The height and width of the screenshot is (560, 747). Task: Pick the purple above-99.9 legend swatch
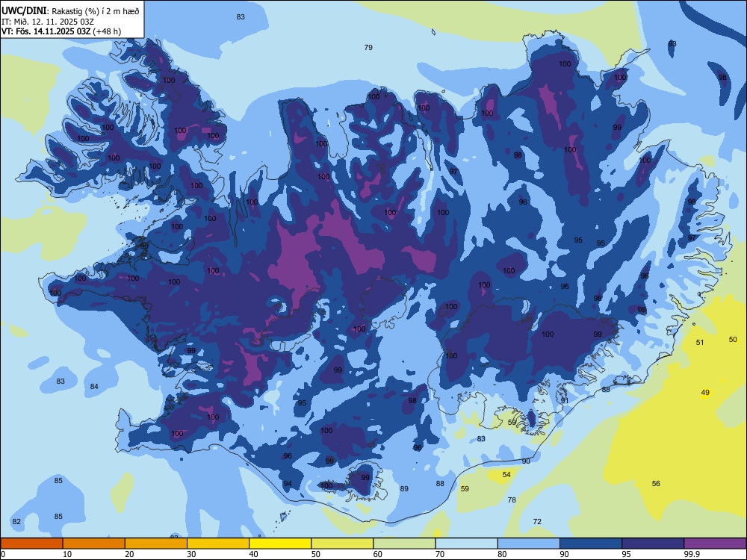715,544
